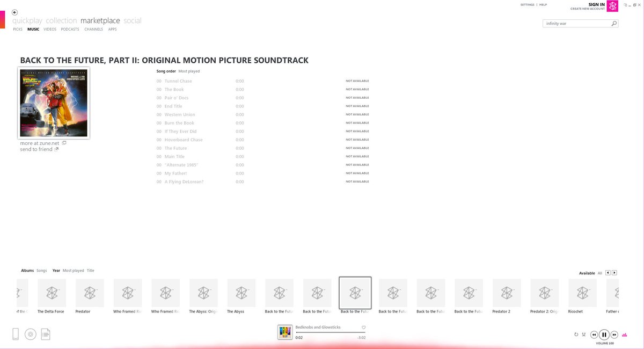Image resolution: width=644 pixels, height=349 pixels.
Task: Open Help
Action: 543,5
